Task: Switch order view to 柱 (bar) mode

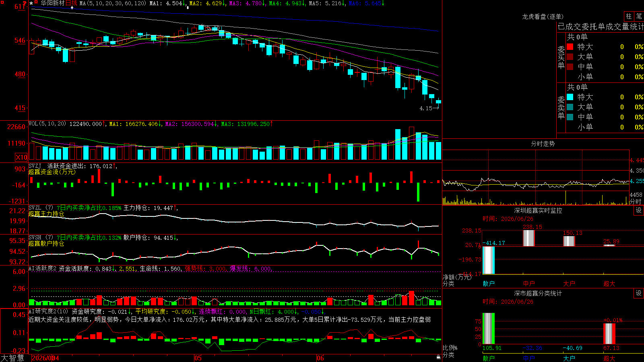Action: click(x=629, y=16)
